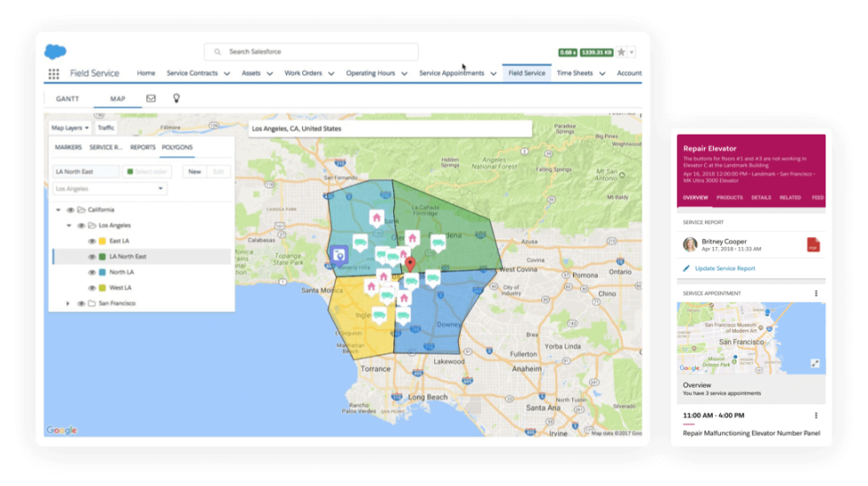The width and height of the screenshot is (868, 486).
Task: Hide the East LA polygon
Action: pyautogui.click(x=92, y=241)
